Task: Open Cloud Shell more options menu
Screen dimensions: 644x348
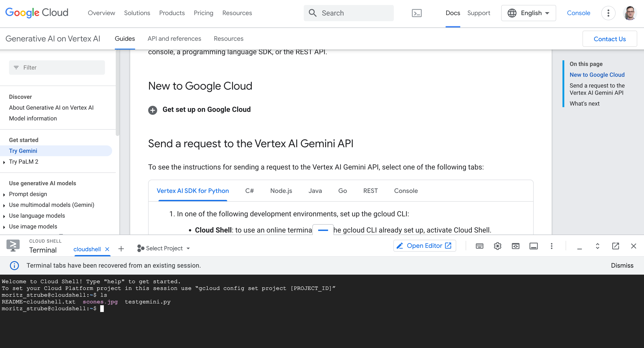Action: (x=551, y=246)
